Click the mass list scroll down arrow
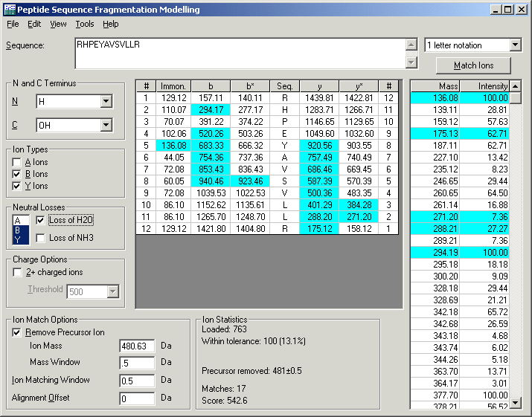 (x=516, y=403)
